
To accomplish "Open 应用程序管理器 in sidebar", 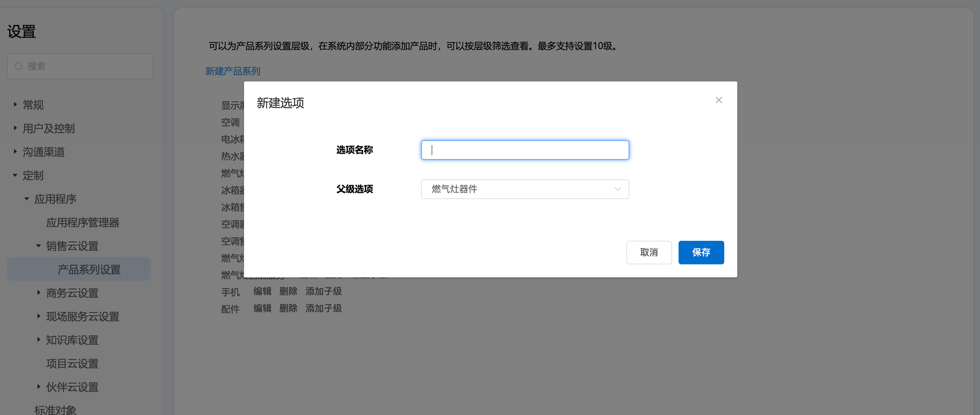I will click(82, 223).
